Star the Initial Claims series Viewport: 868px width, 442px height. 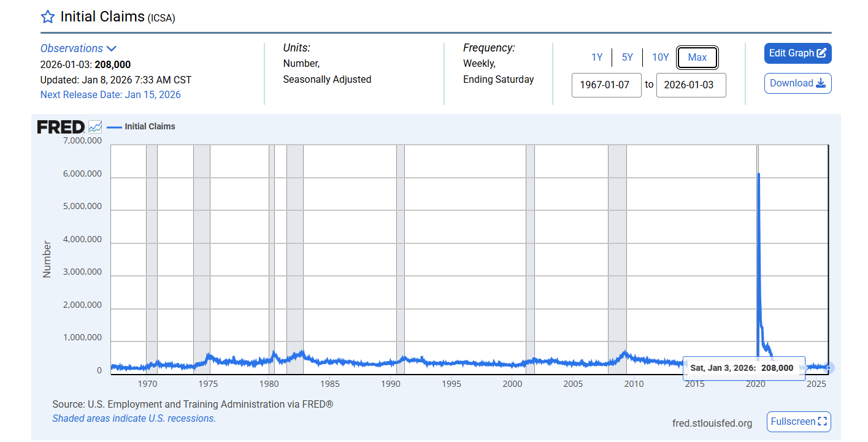click(47, 17)
